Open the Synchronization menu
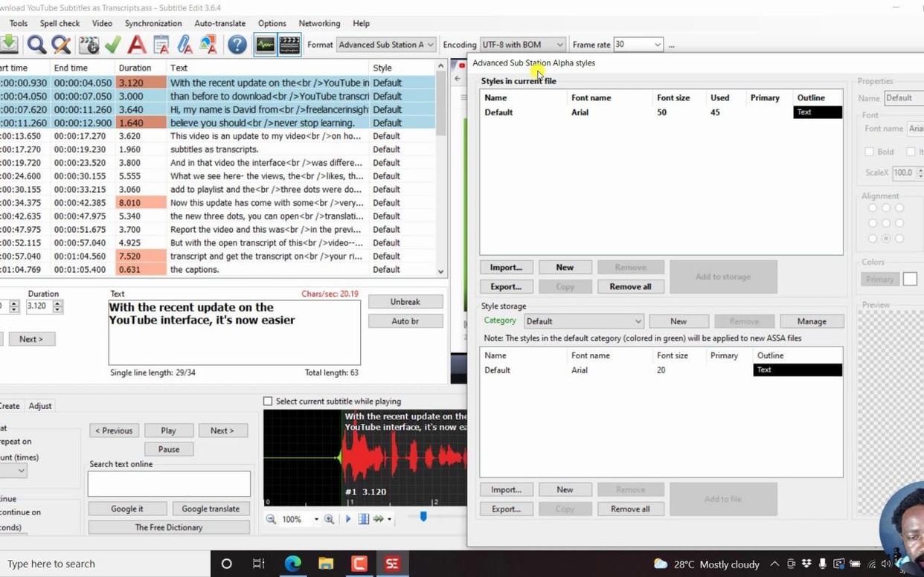The height and width of the screenshot is (577, 924). [x=153, y=24]
